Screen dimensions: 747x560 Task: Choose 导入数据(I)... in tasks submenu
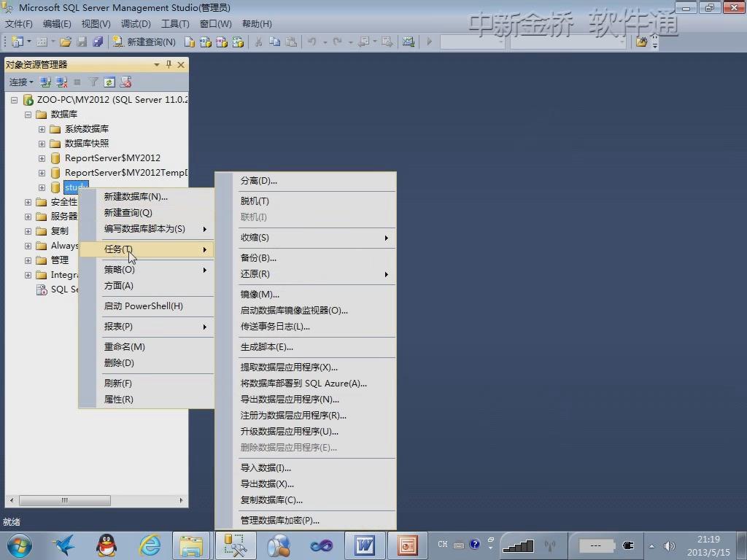[306, 468]
